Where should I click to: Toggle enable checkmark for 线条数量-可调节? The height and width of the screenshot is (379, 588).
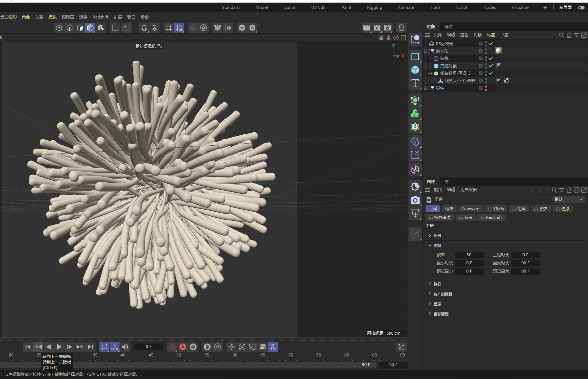pyautogui.click(x=491, y=73)
